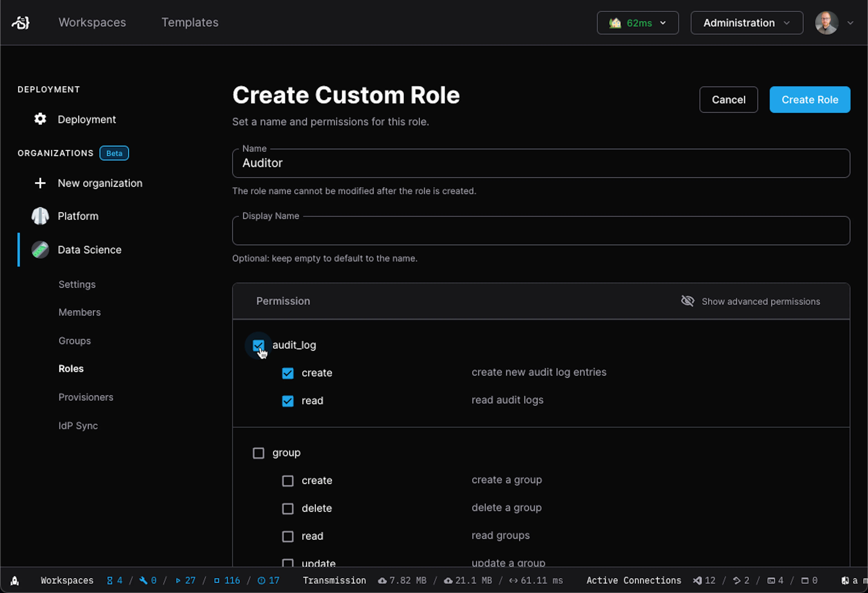Screen dimensions: 868x593
Task: Click the Platform organization avatar
Action: coord(40,216)
